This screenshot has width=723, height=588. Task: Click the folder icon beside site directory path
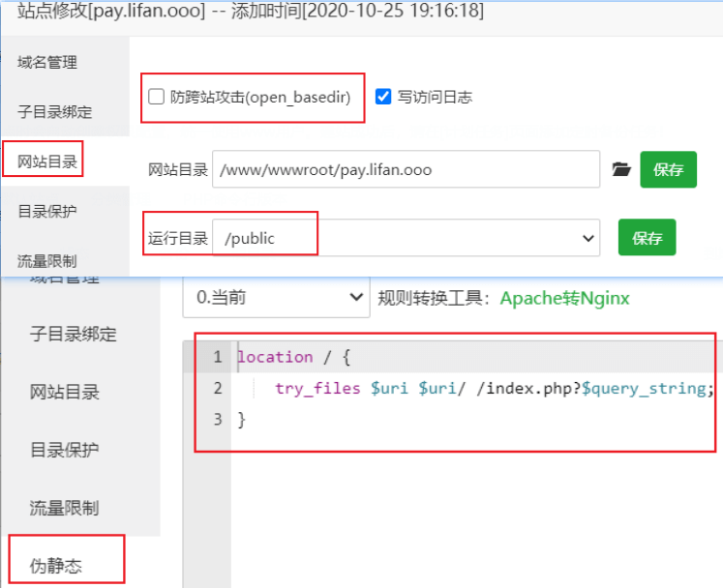(621, 169)
